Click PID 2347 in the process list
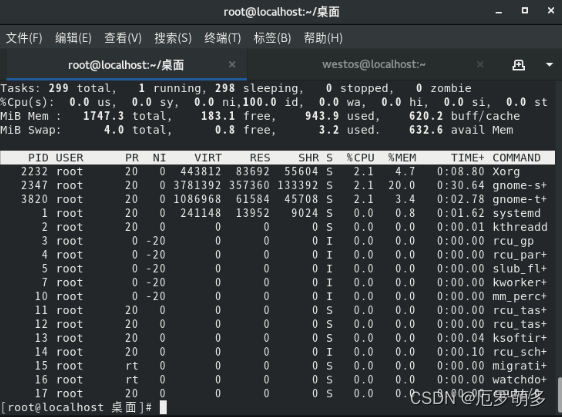Screen dimensions: 562x417 pyautogui.click(x=34, y=186)
